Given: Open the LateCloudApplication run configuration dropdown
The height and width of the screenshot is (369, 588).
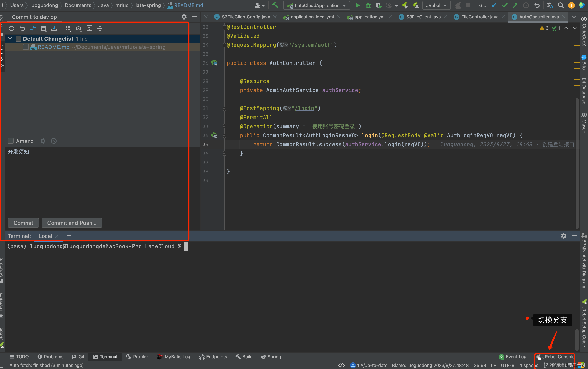Looking at the screenshot, I should point(316,5).
